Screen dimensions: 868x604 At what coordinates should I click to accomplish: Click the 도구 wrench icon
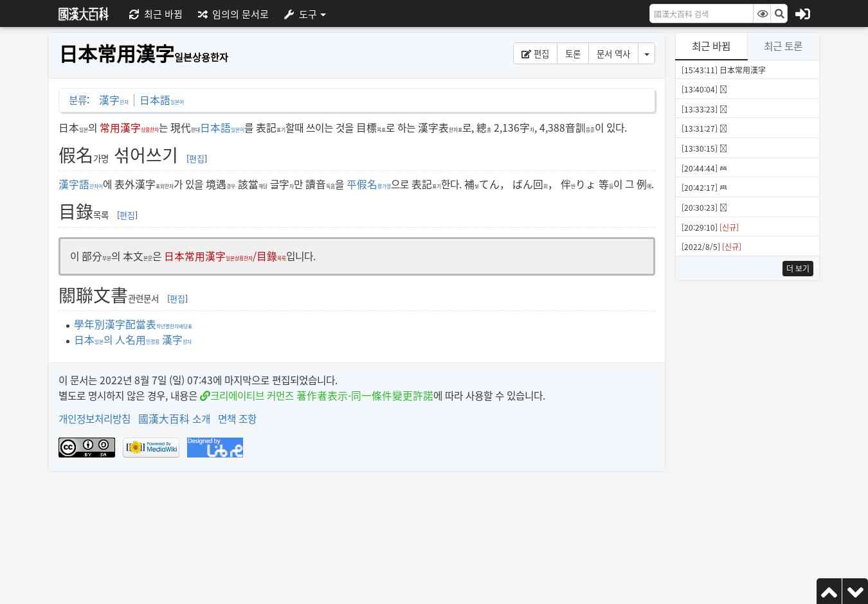point(289,14)
